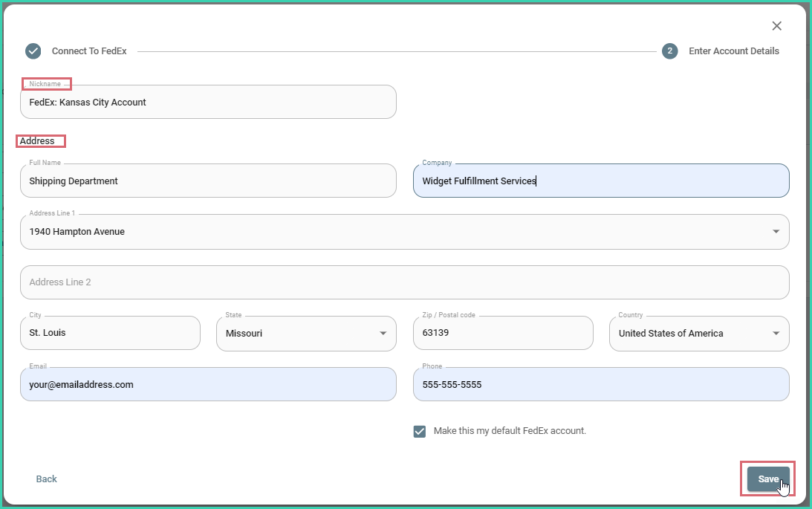Image resolution: width=812 pixels, height=509 pixels.
Task: Click the dialog close X icon
Action: [777, 25]
